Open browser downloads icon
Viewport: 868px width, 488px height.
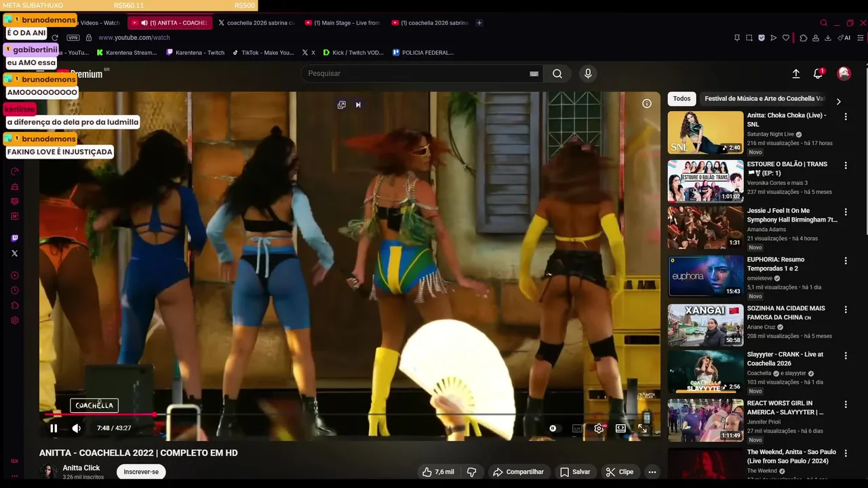pos(828,38)
